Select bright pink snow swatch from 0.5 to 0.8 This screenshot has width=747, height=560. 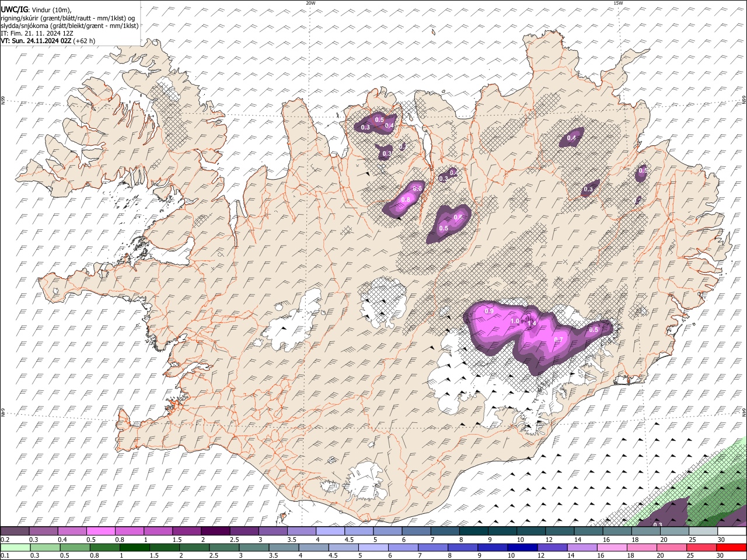[x=101, y=531]
